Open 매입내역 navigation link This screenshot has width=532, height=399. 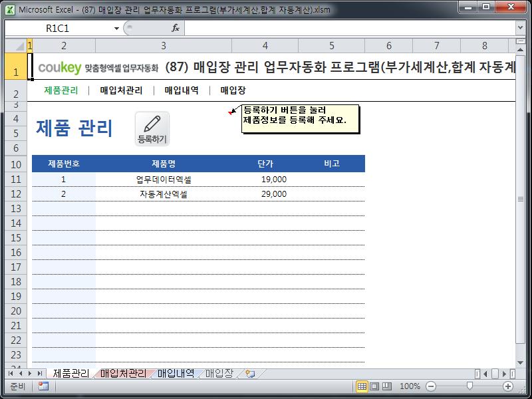[182, 90]
